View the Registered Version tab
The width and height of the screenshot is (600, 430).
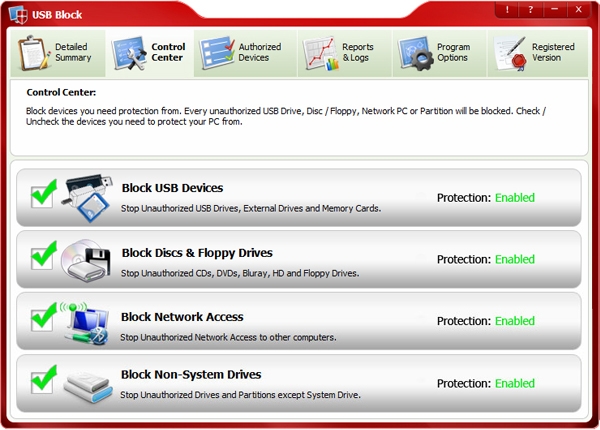(x=538, y=53)
